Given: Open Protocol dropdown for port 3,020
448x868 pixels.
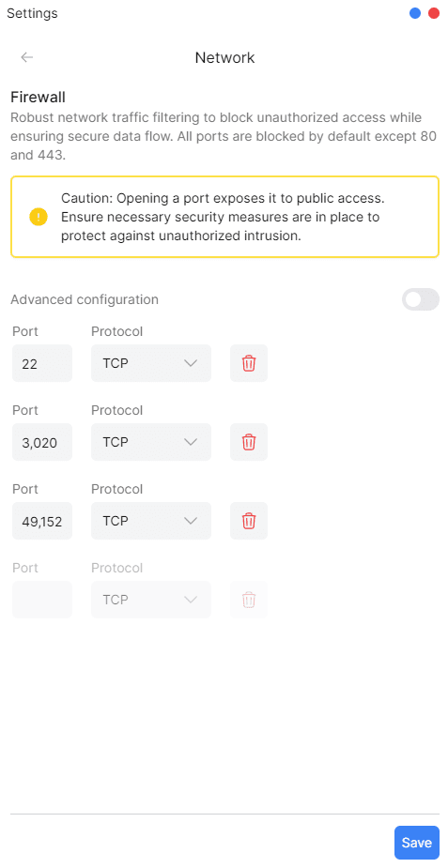Looking at the screenshot, I should coord(151,442).
